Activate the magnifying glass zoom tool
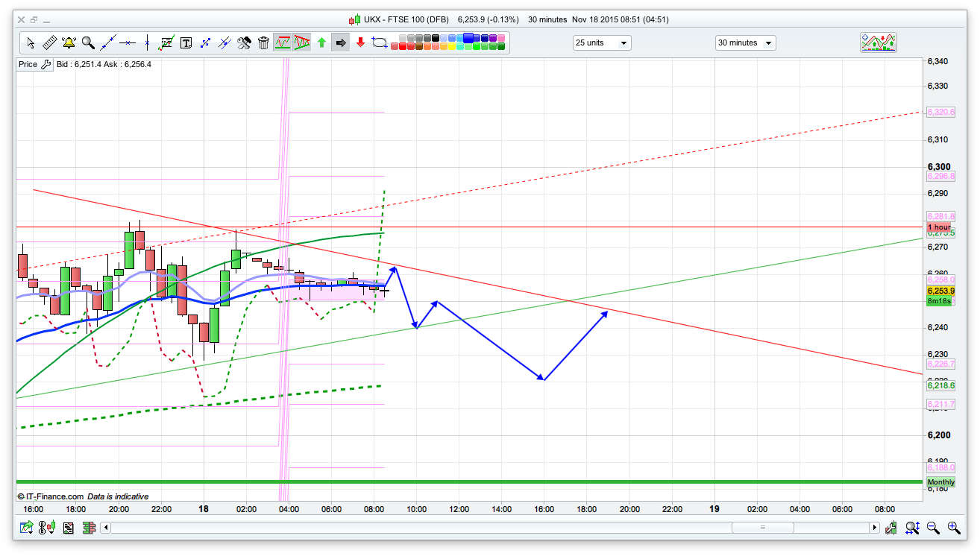 click(x=88, y=42)
